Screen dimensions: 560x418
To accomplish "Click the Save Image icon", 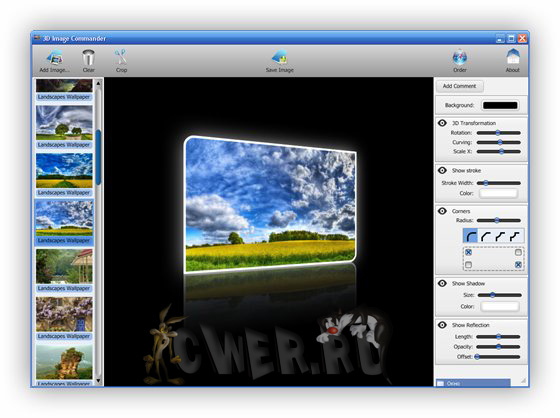I will tap(280, 57).
